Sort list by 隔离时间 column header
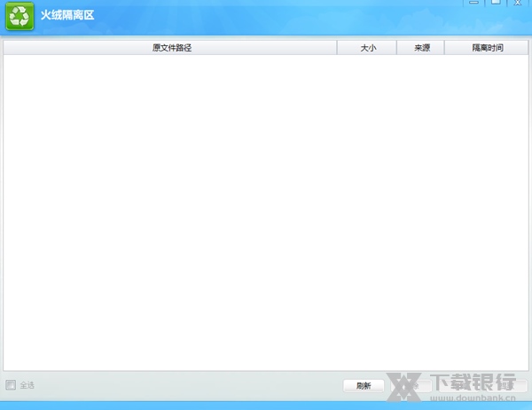 487,48
